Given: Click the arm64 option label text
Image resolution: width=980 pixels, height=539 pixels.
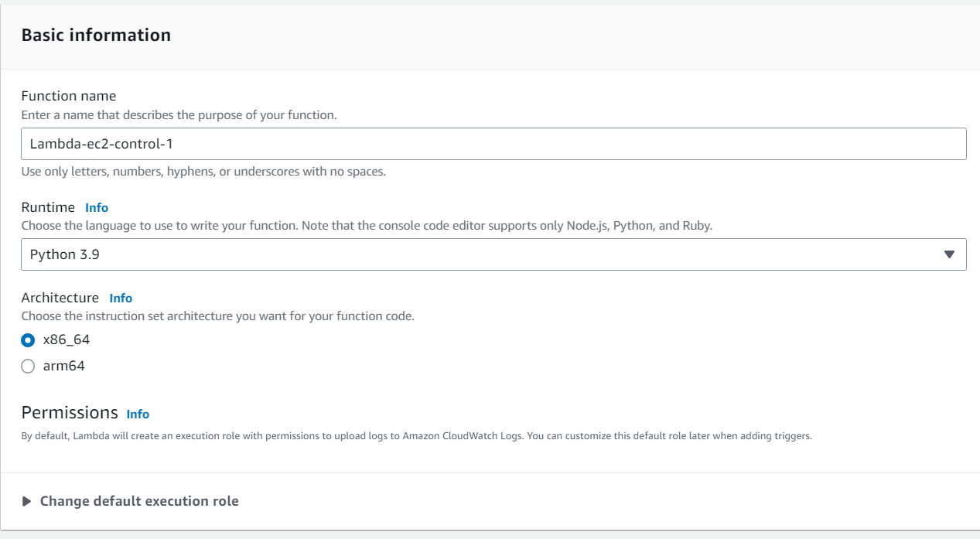Looking at the screenshot, I should 63,367.
